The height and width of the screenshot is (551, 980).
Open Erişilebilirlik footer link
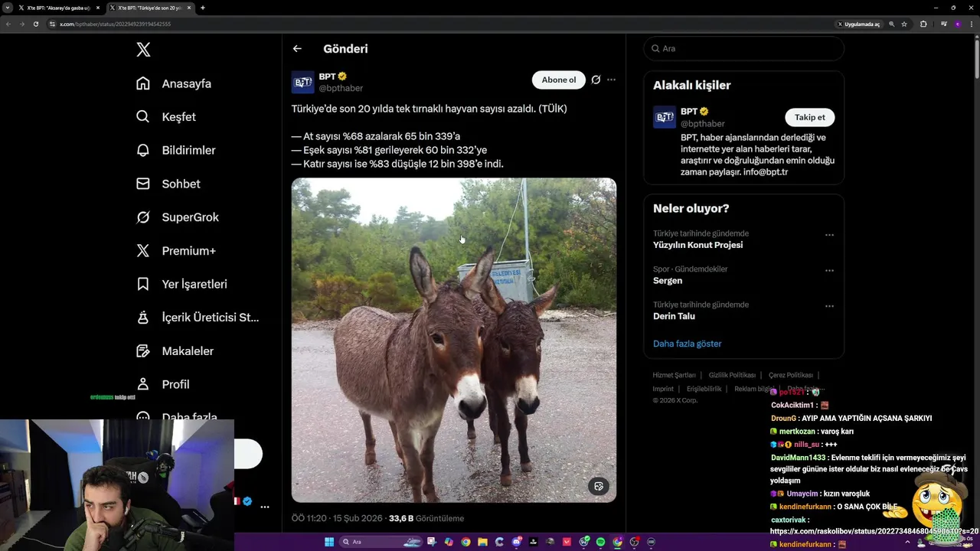click(x=704, y=389)
